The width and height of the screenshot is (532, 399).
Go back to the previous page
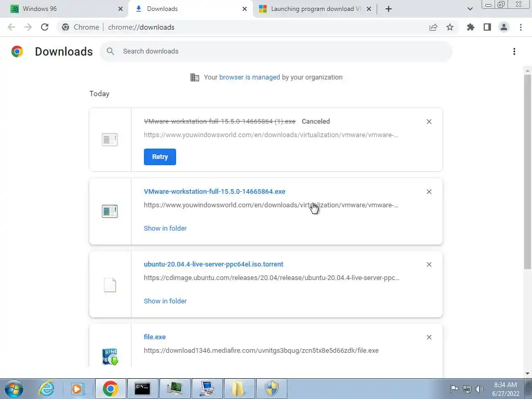pos(11,27)
